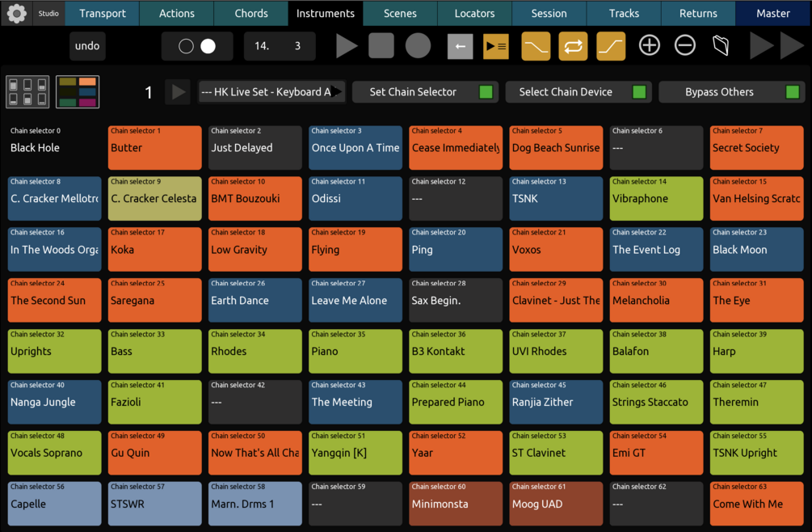The width and height of the screenshot is (812, 532).
Task: Select the Moog UAD pad
Action: (556, 504)
